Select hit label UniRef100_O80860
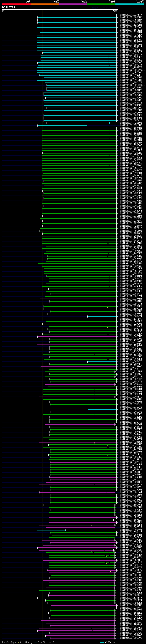Viewport: 146px width, 644px height. click(x=131, y=60)
